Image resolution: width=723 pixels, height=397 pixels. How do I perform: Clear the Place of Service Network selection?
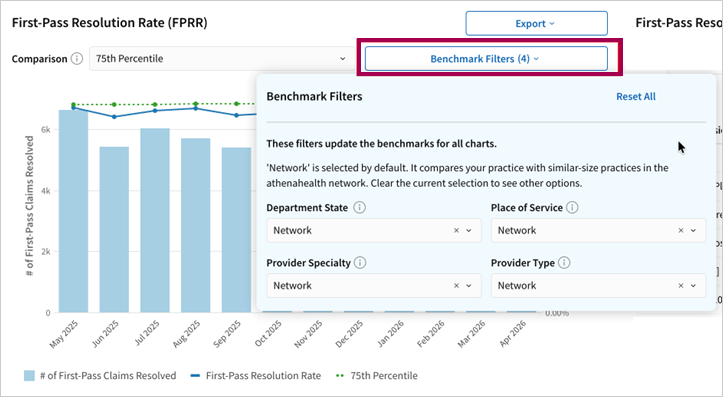tap(681, 231)
